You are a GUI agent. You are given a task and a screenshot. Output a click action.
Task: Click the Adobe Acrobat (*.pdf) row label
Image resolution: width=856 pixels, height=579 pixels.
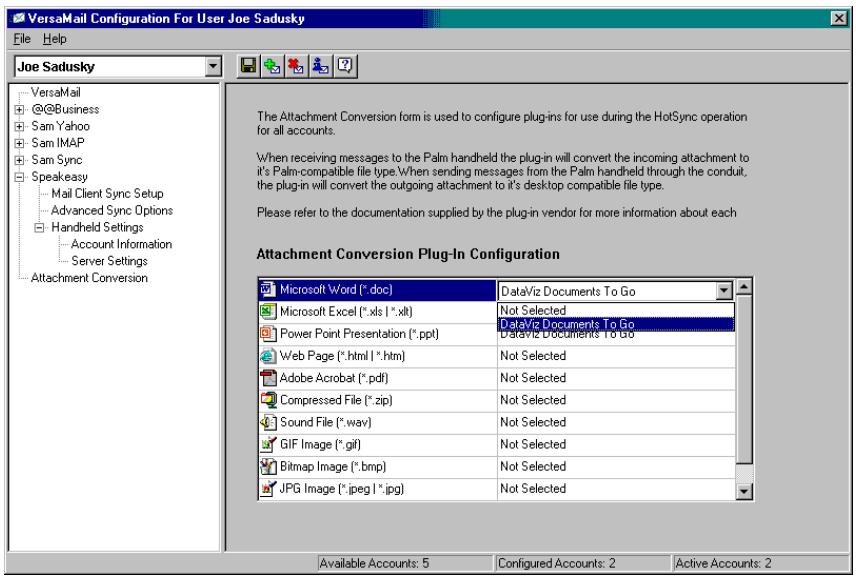point(334,378)
